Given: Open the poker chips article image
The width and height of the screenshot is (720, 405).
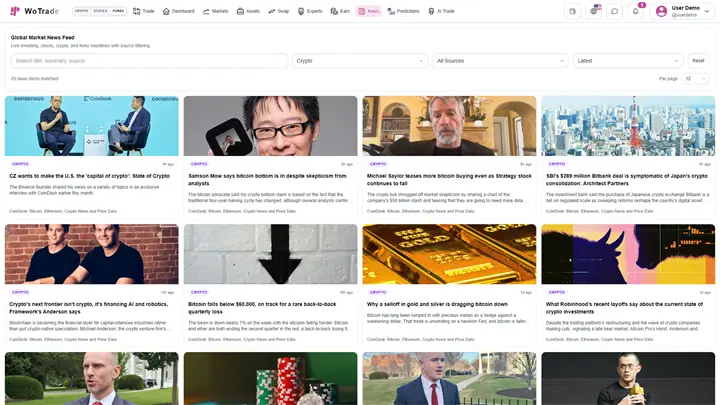Looking at the screenshot, I should point(270,378).
